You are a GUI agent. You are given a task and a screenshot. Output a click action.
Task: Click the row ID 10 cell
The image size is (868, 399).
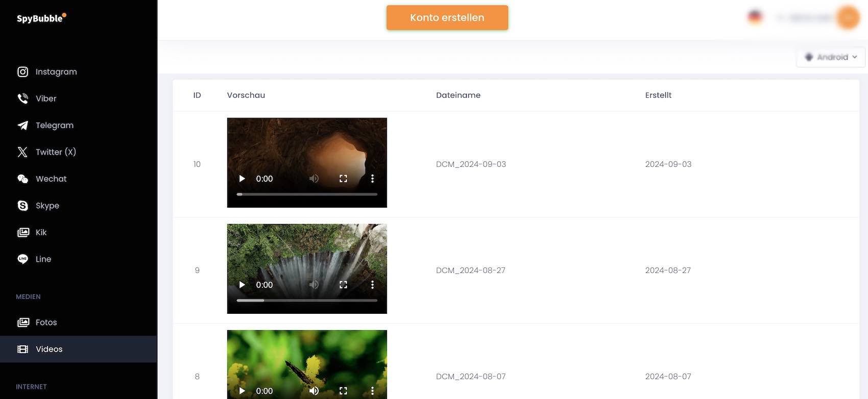pos(197,164)
